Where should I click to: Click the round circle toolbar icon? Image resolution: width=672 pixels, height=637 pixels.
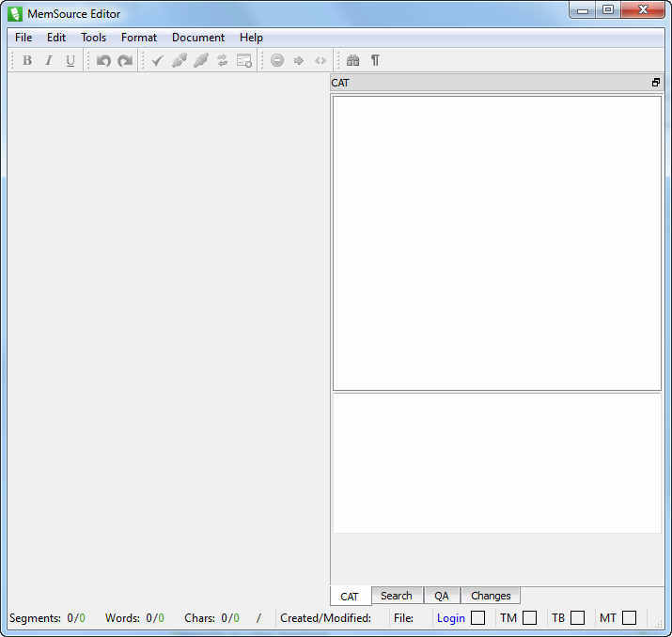(x=277, y=60)
